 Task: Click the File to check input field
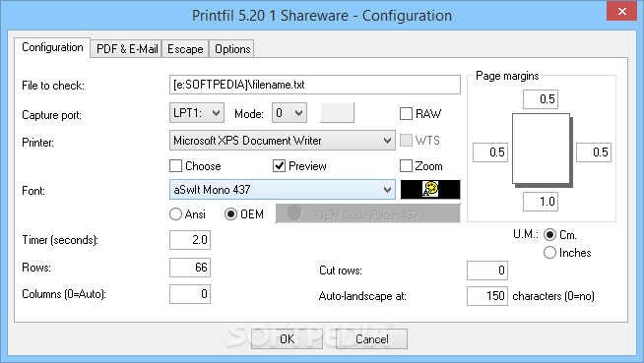pos(314,85)
